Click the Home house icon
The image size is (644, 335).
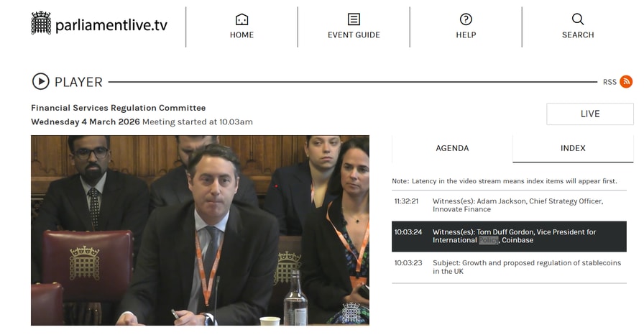pyautogui.click(x=241, y=19)
